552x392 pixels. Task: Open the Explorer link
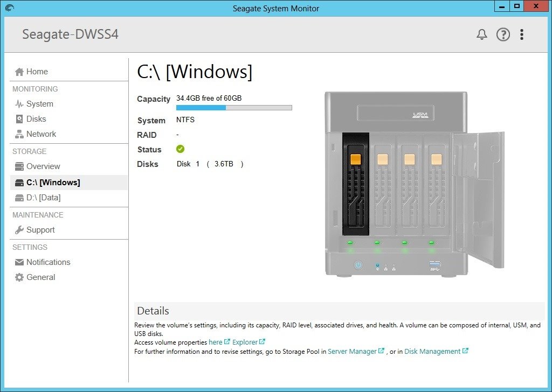245,342
